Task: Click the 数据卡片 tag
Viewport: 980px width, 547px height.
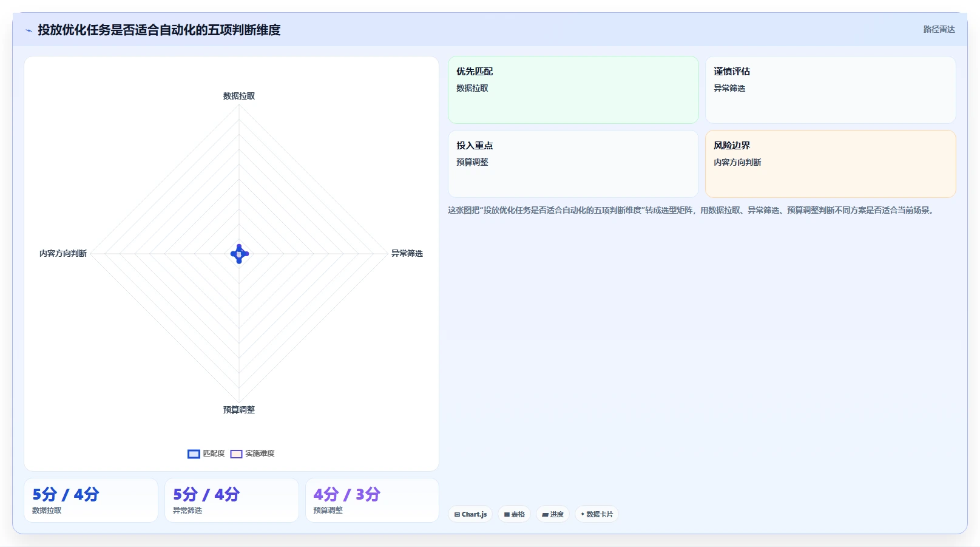Action: pos(596,514)
